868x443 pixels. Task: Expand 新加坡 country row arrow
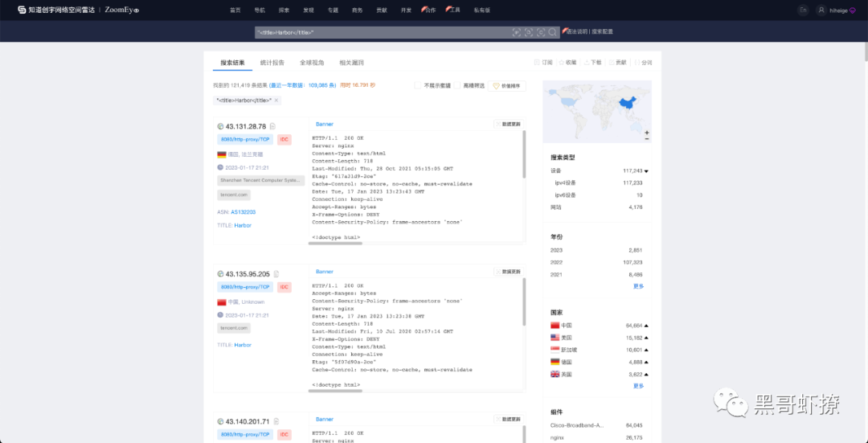click(646, 350)
